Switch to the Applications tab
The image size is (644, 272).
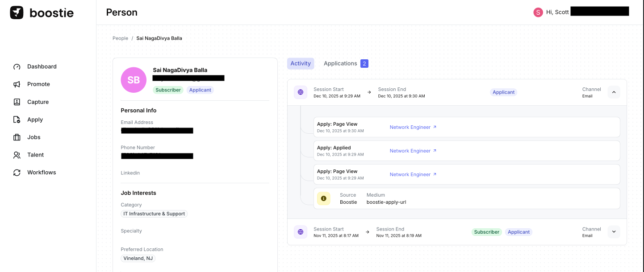coord(345,63)
